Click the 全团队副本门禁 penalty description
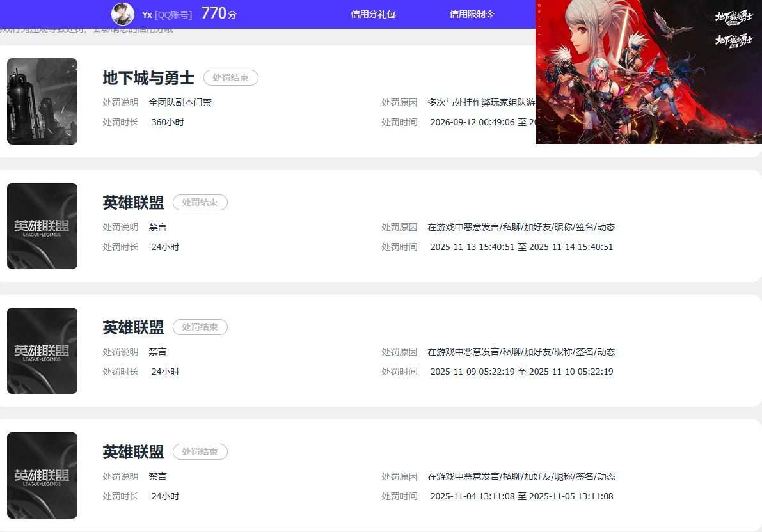Viewport: 762px width, 532px height. click(180, 102)
